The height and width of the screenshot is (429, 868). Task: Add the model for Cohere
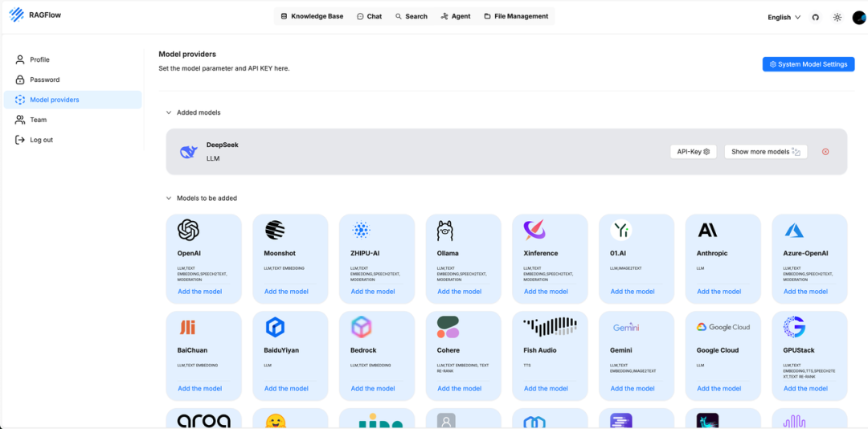coord(460,389)
